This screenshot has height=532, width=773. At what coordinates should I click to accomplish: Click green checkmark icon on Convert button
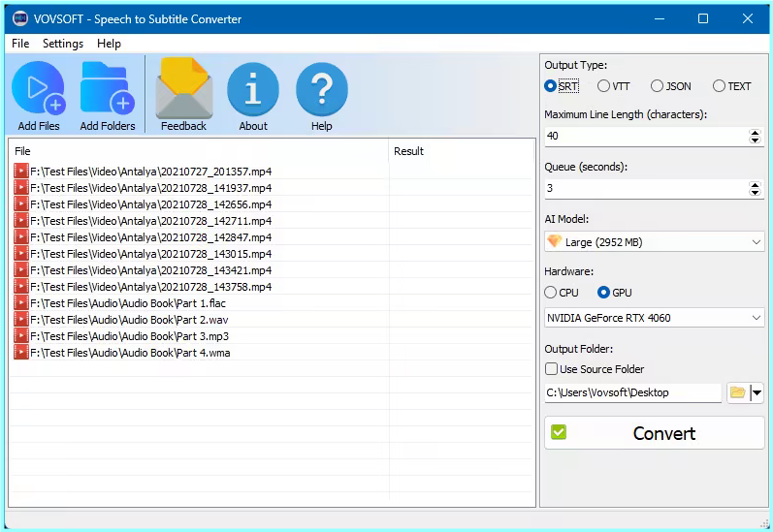[559, 432]
